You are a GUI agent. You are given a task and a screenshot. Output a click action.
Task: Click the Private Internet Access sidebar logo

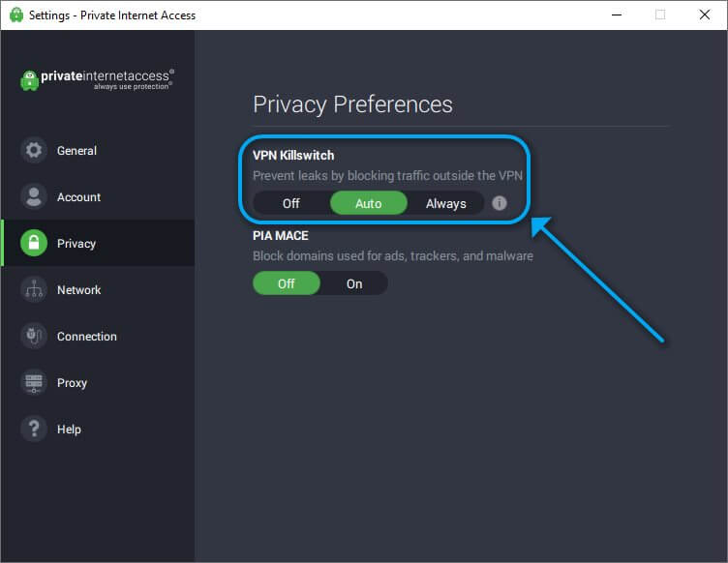[x=98, y=79]
